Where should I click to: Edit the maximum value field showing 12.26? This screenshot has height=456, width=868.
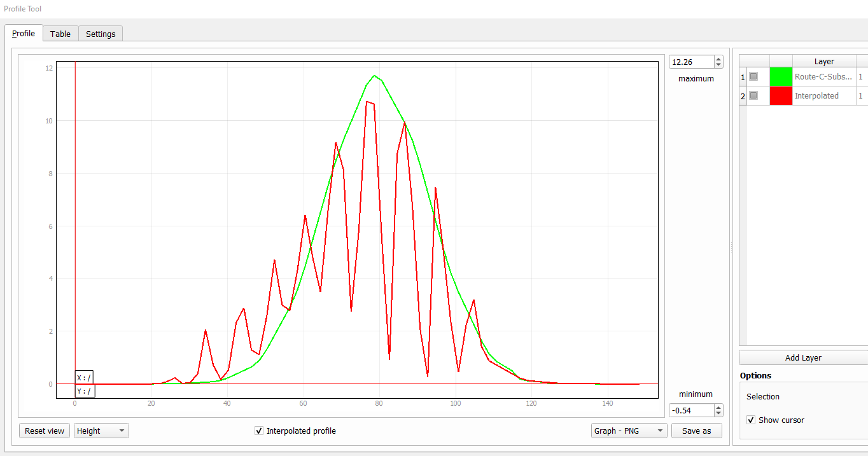coord(690,62)
